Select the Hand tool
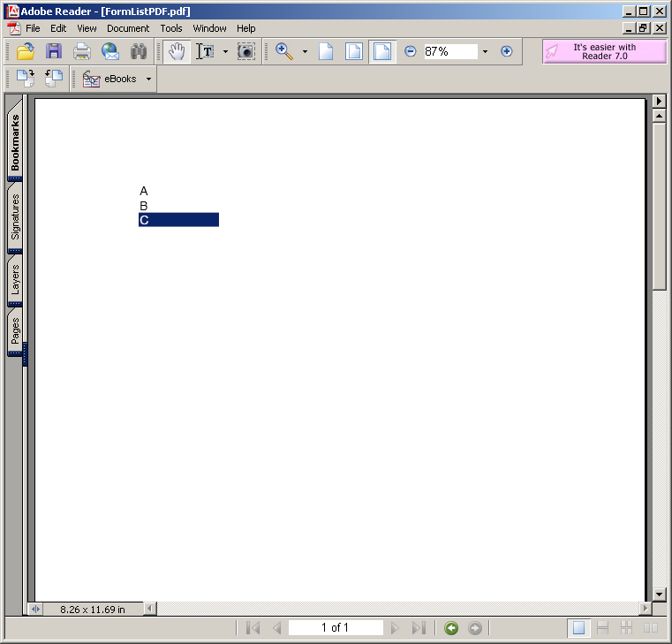The width and height of the screenshot is (672, 644). click(x=177, y=51)
